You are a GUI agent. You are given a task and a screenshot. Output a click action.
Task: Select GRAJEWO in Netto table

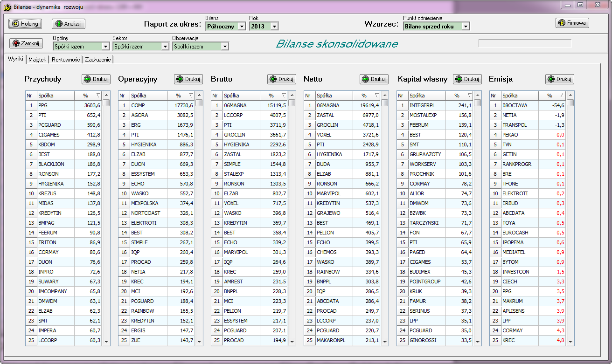(x=342, y=213)
